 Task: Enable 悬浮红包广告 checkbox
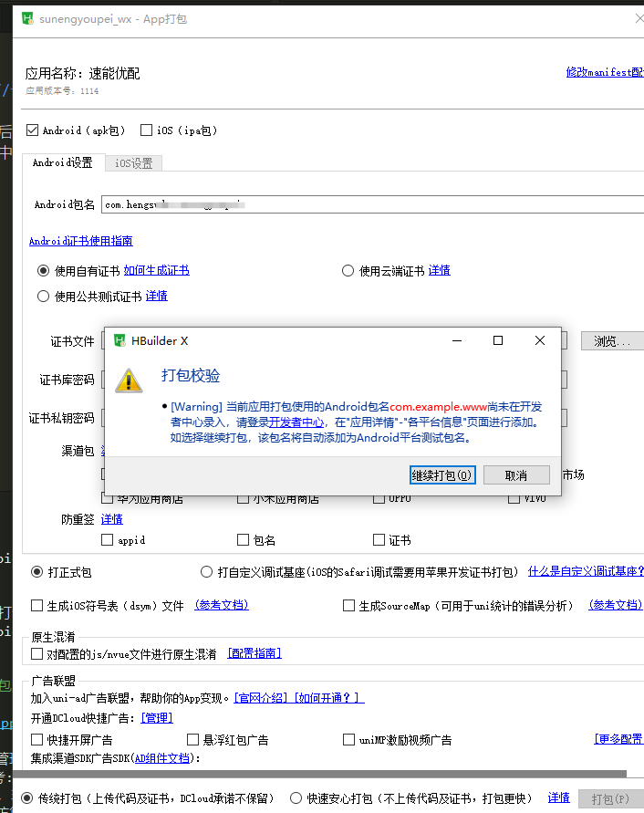pyautogui.click(x=192, y=739)
